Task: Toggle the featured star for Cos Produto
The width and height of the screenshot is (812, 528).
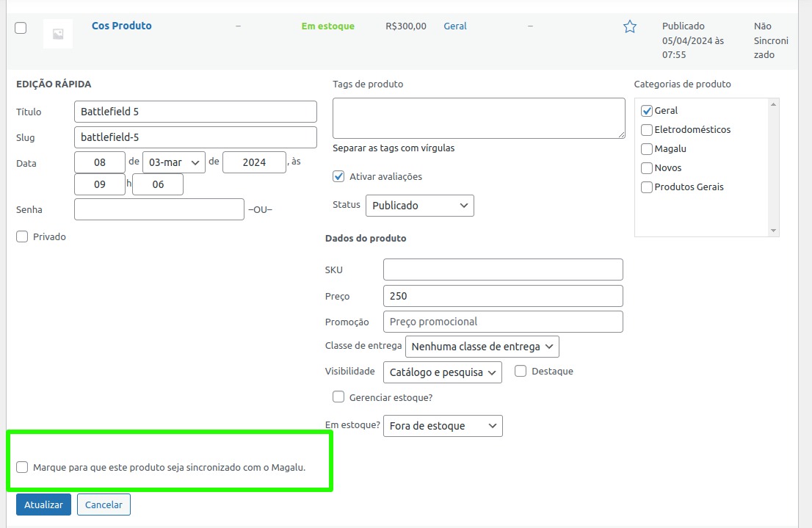Action: click(x=630, y=26)
